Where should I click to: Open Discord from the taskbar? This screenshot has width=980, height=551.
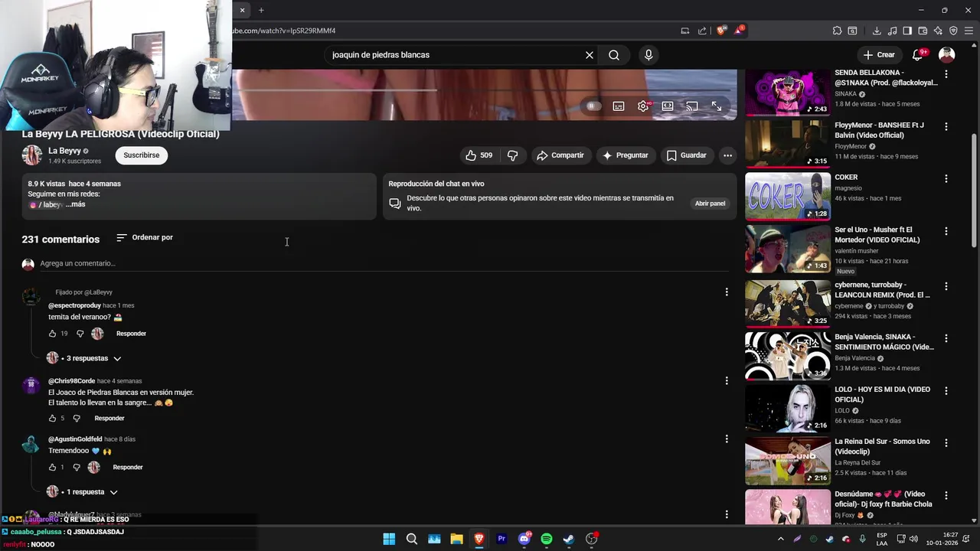(524, 539)
